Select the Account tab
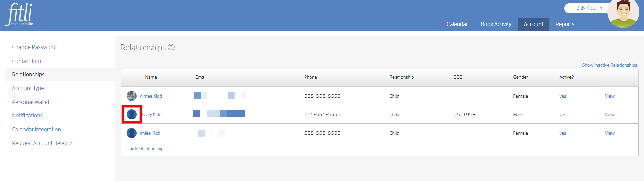The width and height of the screenshot is (644, 181). [x=533, y=24]
